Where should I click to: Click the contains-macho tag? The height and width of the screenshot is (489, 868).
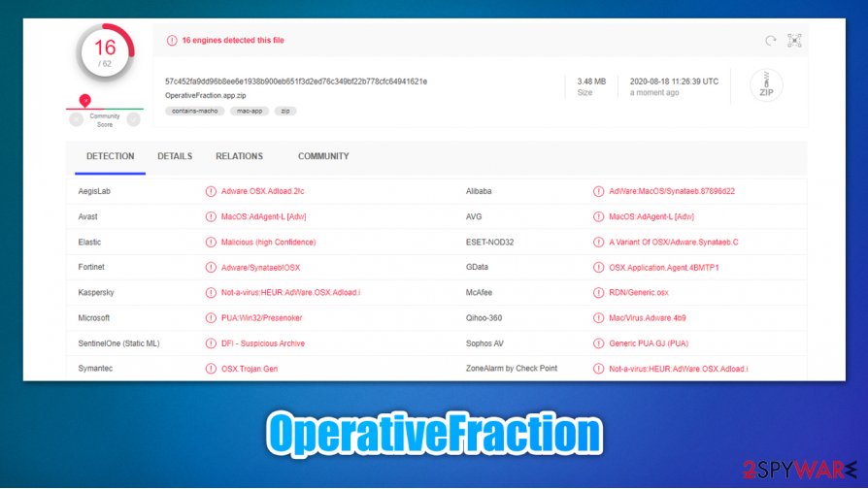(x=195, y=112)
